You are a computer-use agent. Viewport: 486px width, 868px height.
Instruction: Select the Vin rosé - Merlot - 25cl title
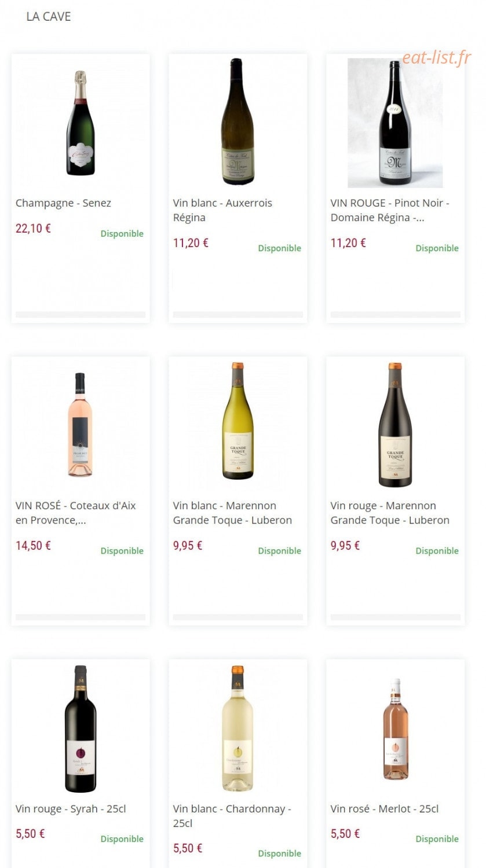click(x=385, y=809)
